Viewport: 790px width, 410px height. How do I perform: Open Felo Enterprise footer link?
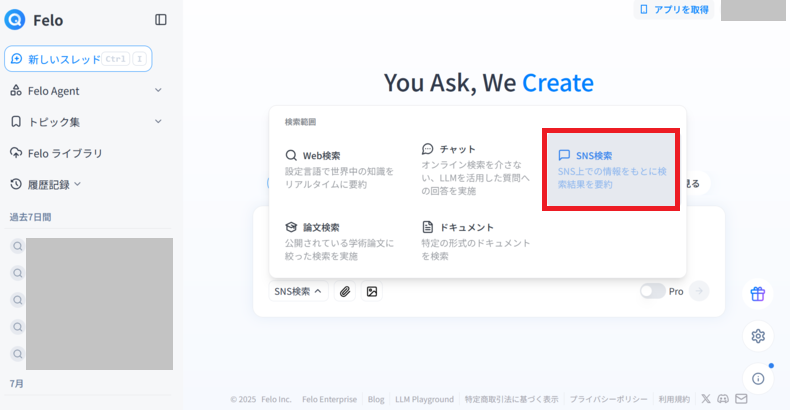pyautogui.click(x=330, y=399)
